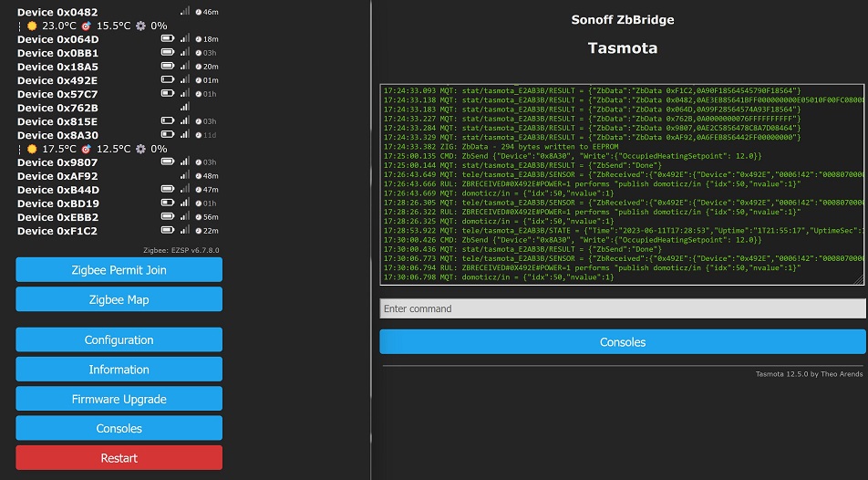Click signal strength icon of Device 0x762B
This screenshot has width=868, height=480.
(185, 107)
